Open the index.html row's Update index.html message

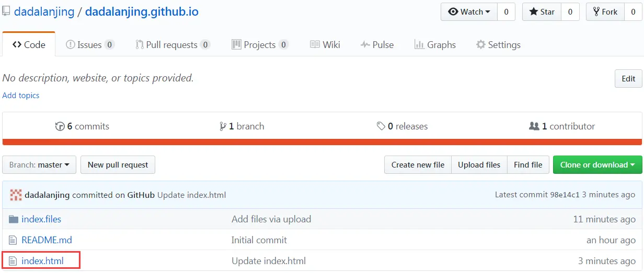click(x=269, y=260)
